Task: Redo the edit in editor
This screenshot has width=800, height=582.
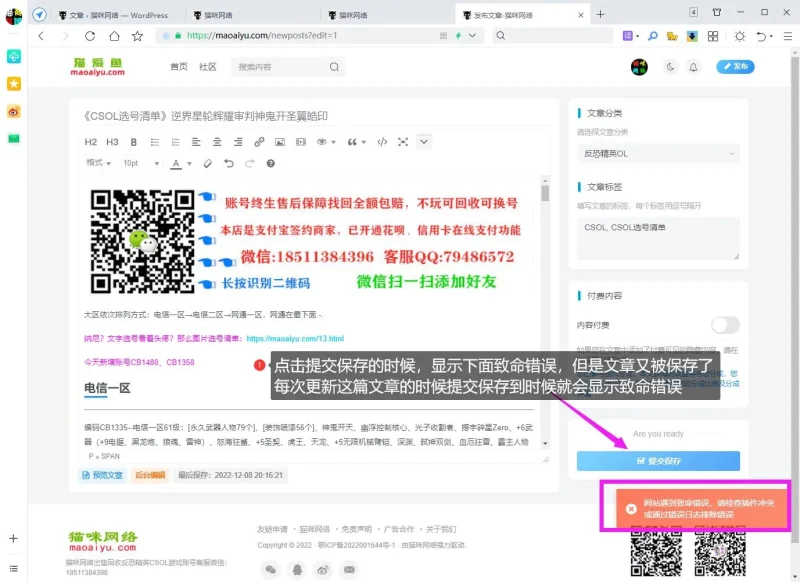Action: coord(249,164)
